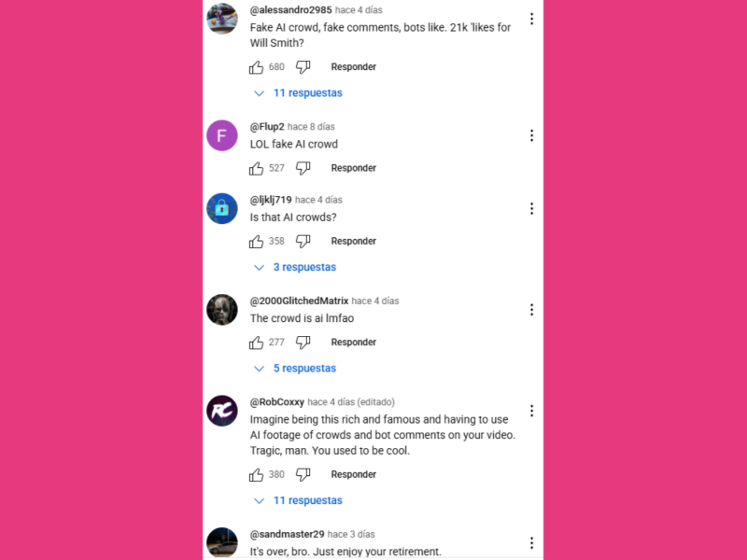Open options menu for @Flup2 comment
The image size is (747, 560).
531,135
